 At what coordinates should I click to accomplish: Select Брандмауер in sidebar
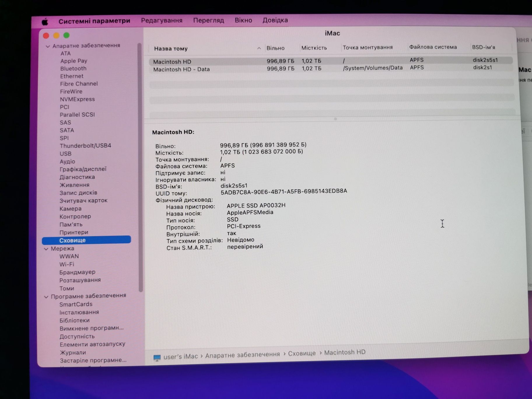tap(77, 272)
